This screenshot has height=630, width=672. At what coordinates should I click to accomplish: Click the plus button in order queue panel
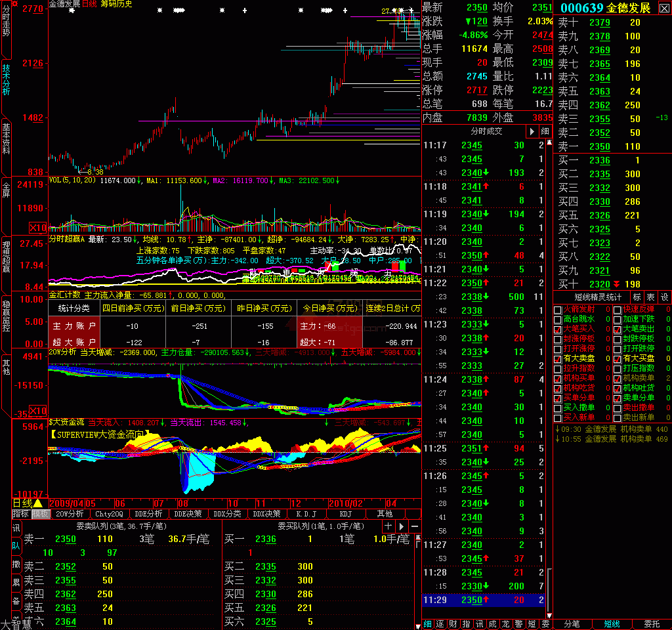(388, 526)
